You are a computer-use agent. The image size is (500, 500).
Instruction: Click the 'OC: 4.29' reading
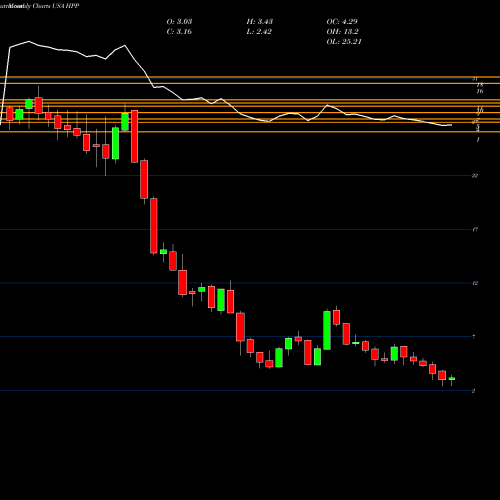coord(342,21)
